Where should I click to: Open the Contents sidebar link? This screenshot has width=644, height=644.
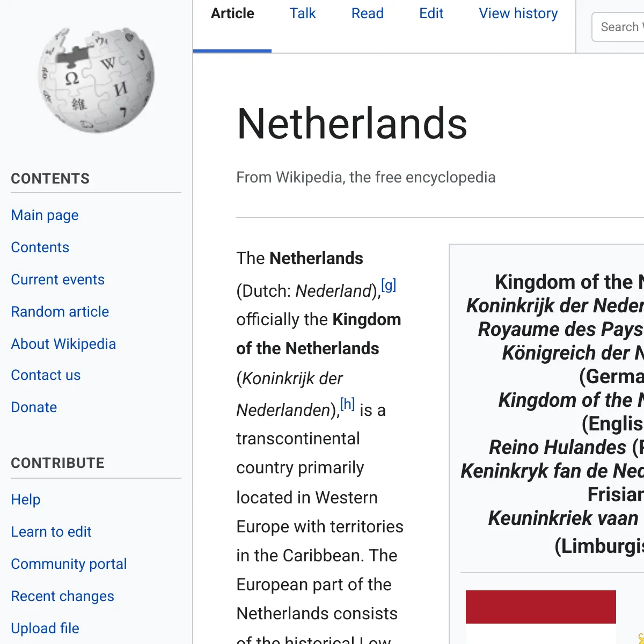pos(40,247)
